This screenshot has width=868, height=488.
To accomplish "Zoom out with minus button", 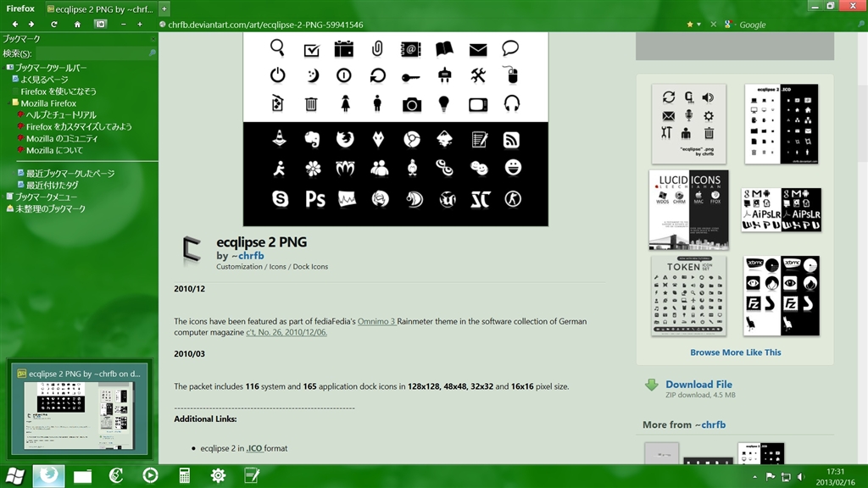I will click(124, 25).
